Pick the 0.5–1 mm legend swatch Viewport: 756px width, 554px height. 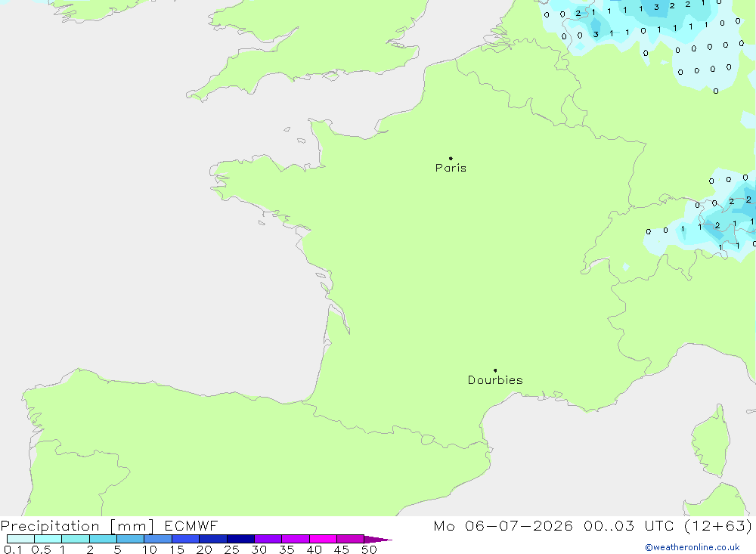coord(48,539)
